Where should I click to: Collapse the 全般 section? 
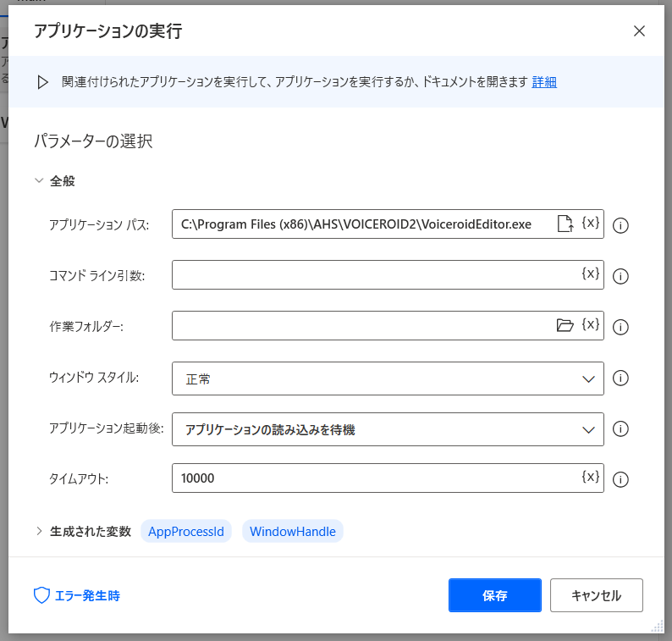point(39,180)
